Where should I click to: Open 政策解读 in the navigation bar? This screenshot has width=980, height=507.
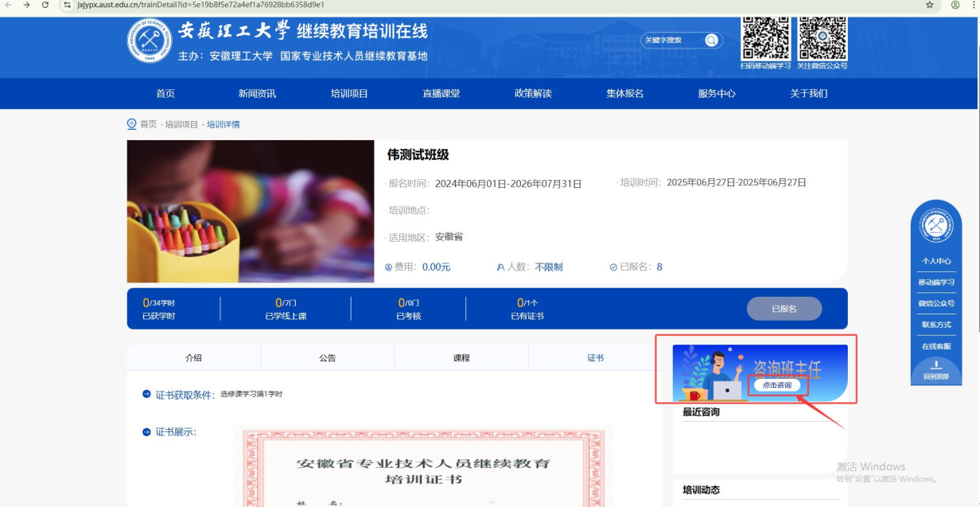tap(533, 93)
